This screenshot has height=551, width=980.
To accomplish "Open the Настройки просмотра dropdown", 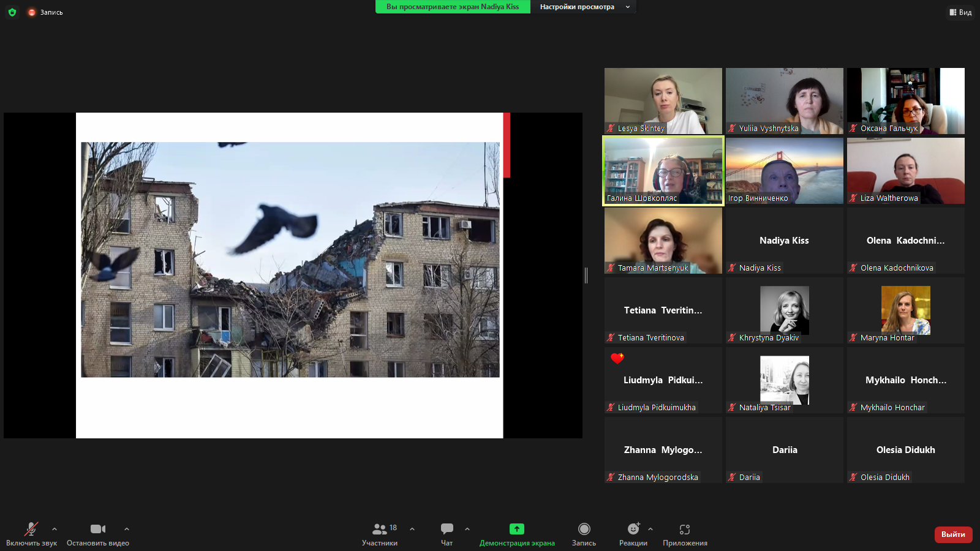I will [x=583, y=7].
